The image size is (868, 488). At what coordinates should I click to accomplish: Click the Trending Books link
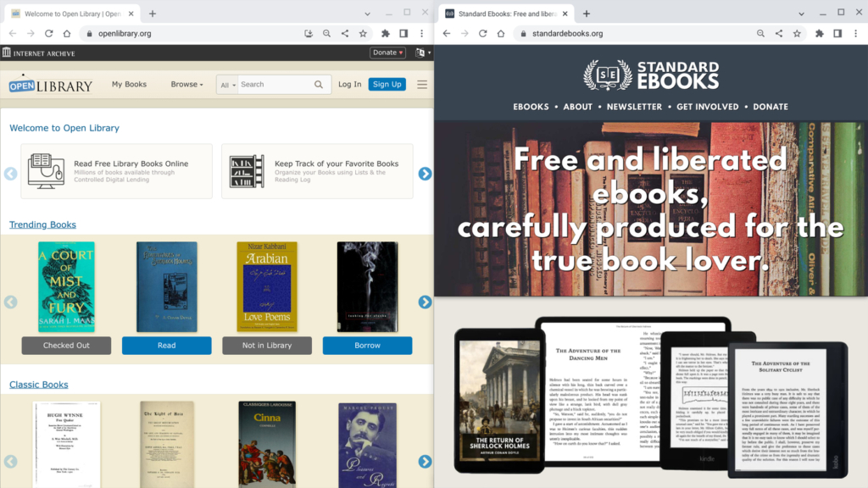pyautogui.click(x=42, y=225)
